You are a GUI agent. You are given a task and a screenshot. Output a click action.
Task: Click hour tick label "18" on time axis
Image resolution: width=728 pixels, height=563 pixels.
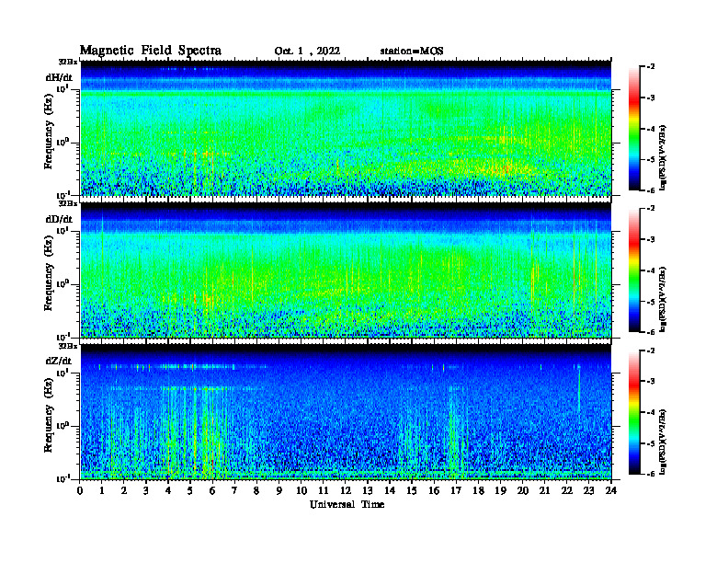[x=478, y=491]
